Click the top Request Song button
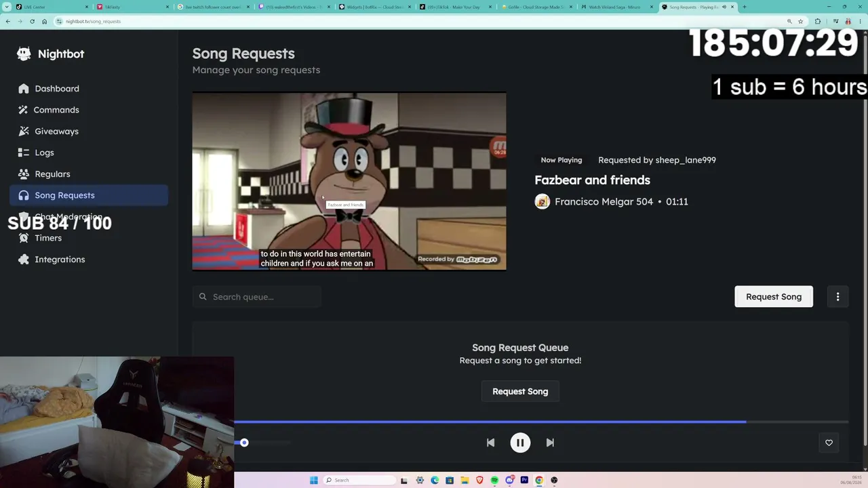The image size is (868, 488). point(774,297)
